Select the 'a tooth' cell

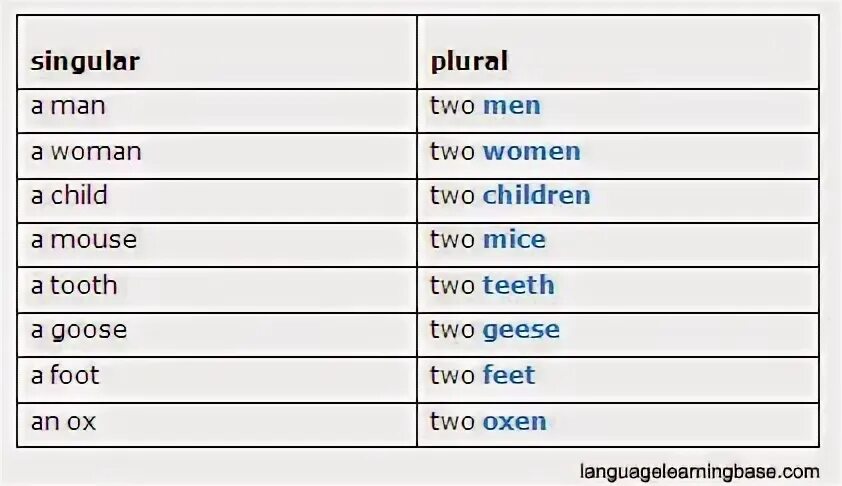(217, 290)
